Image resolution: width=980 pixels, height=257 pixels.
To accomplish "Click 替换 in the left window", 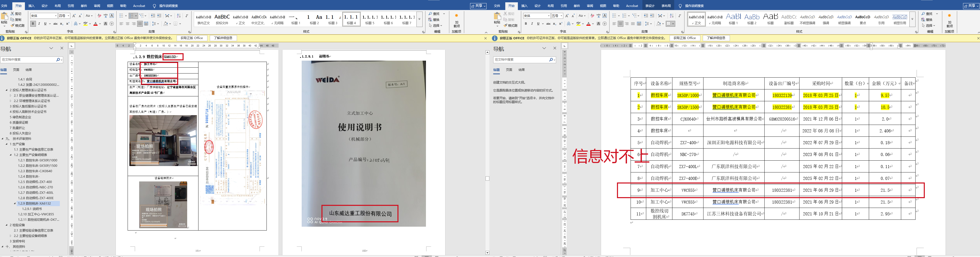I will (x=434, y=20).
